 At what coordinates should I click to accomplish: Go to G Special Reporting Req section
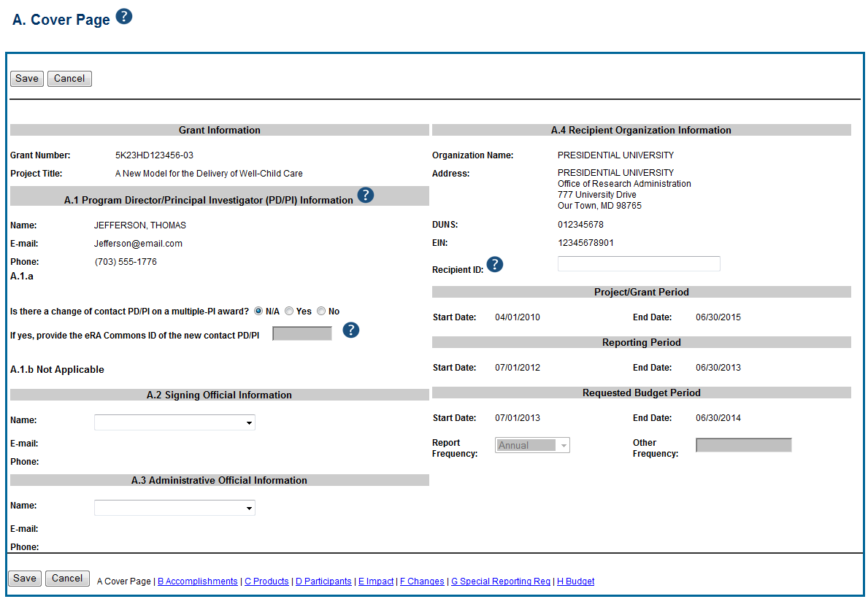(501, 581)
